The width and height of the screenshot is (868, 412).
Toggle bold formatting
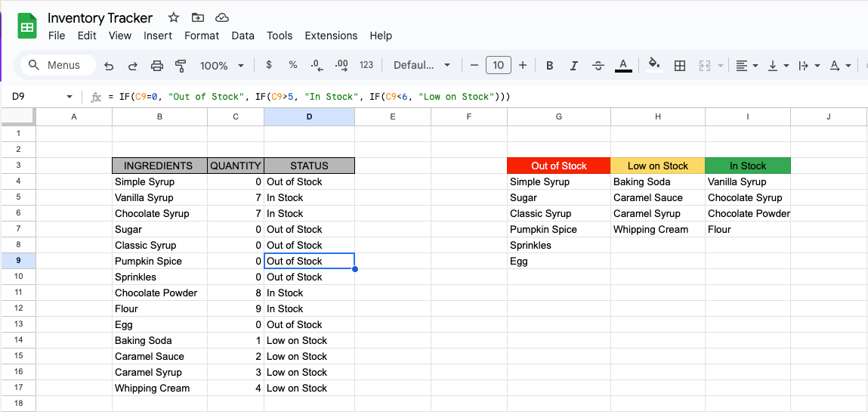pyautogui.click(x=550, y=66)
